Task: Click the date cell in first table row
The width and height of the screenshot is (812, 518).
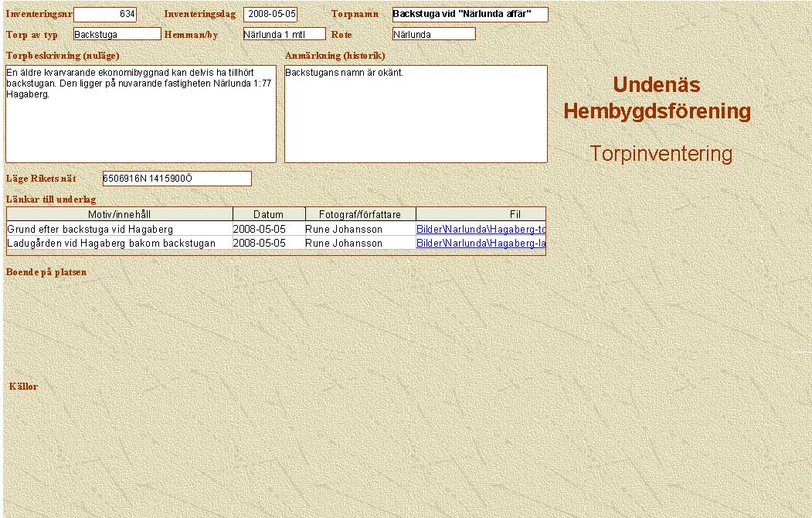Action: pos(260,230)
